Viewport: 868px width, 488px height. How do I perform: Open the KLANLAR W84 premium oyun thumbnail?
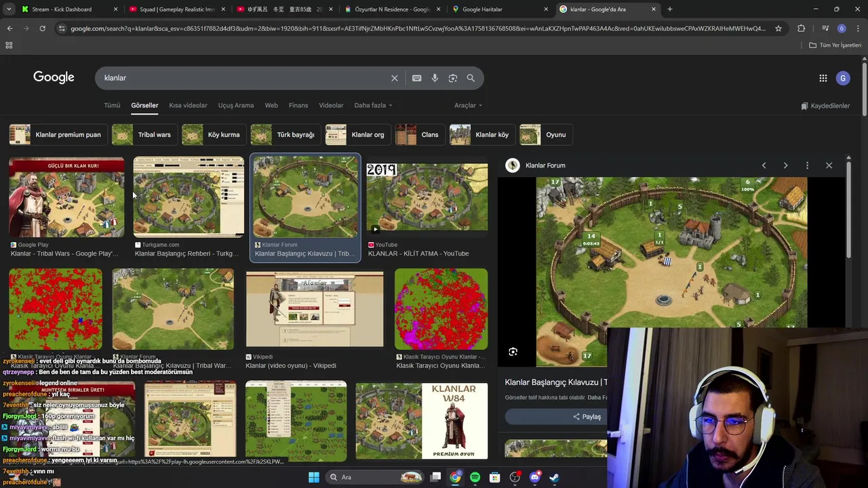pyautogui.click(x=421, y=421)
